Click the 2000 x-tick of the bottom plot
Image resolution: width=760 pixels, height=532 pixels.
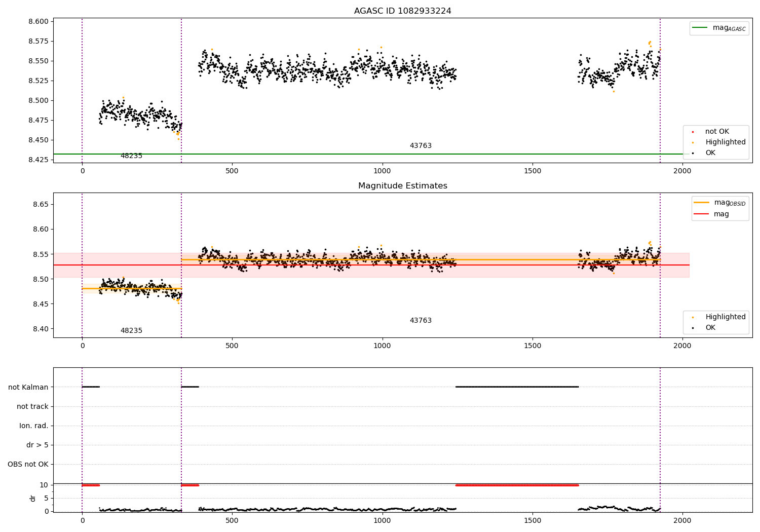coord(682,520)
